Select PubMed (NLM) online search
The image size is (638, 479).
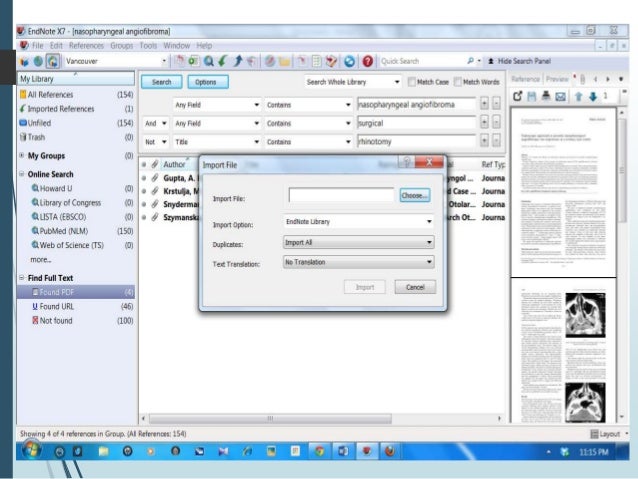tap(63, 231)
